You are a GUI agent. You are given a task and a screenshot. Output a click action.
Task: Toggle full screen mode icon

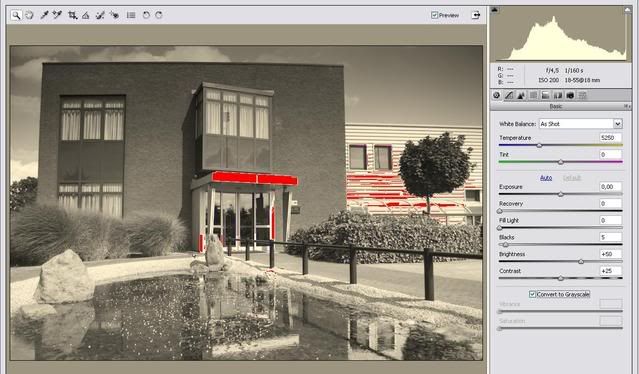(x=476, y=15)
